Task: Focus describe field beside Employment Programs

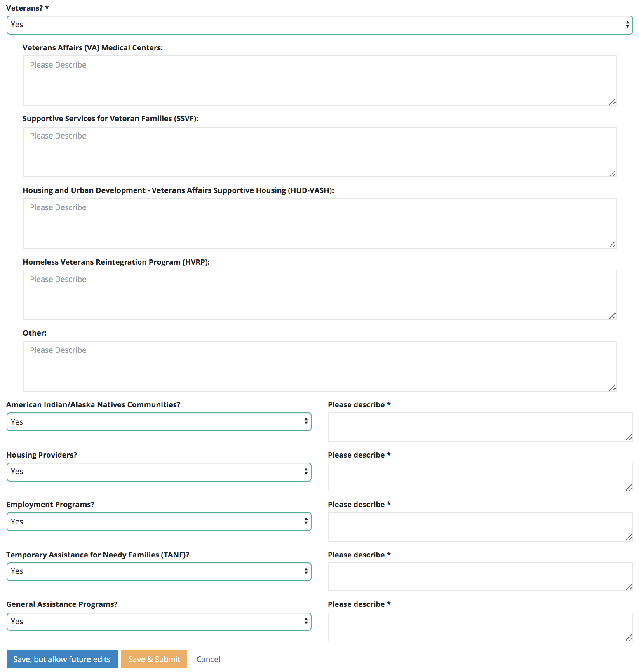Action: [480, 527]
